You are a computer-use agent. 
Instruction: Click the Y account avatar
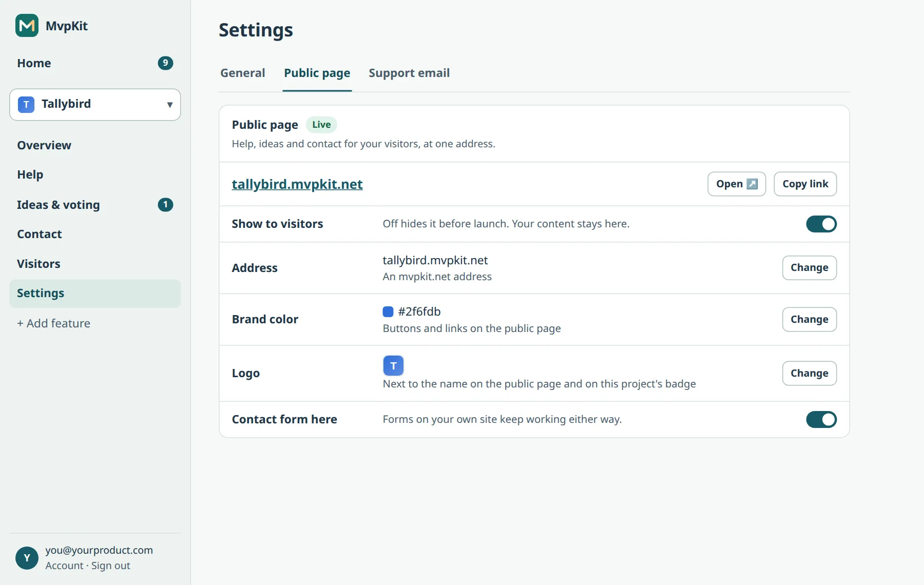tap(27, 558)
